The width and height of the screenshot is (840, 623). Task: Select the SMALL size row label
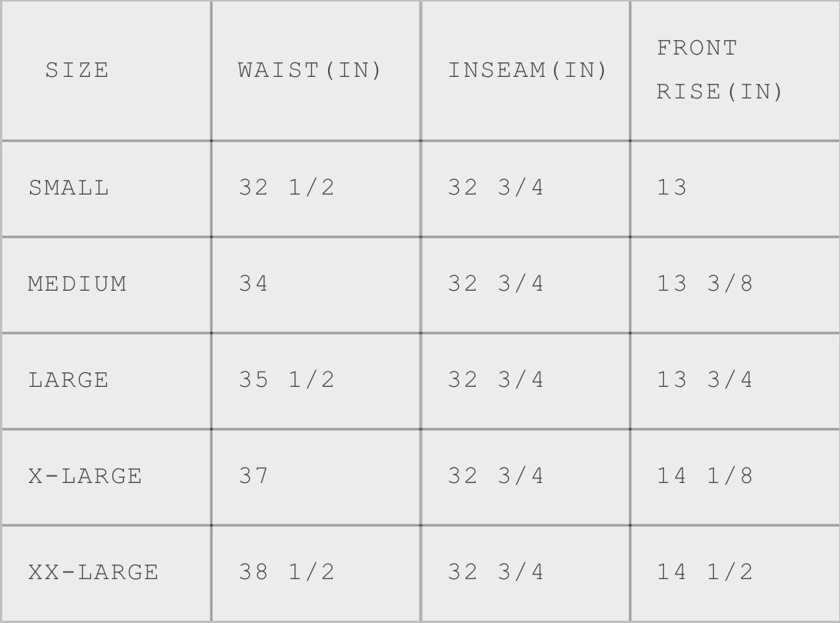point(69,188)
